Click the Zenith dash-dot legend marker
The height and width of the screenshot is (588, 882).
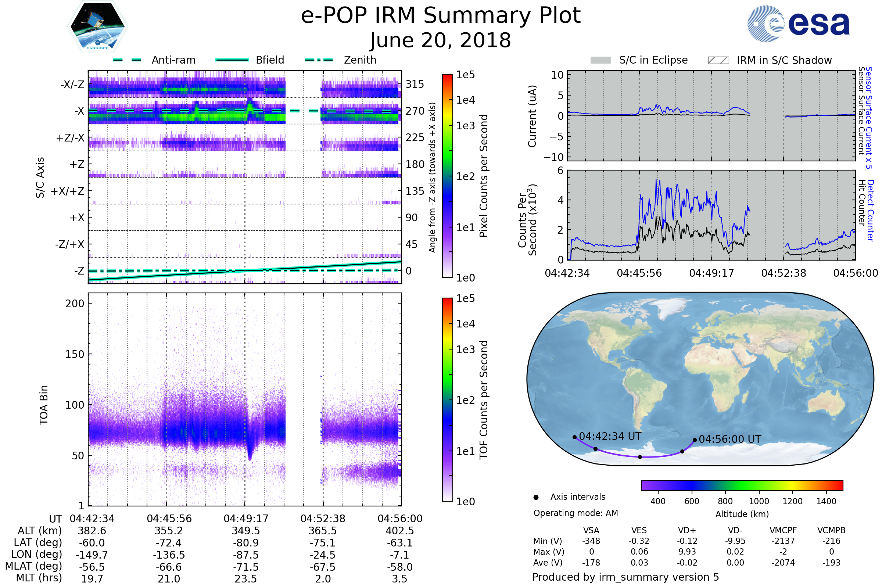click(x=319, y=60)
